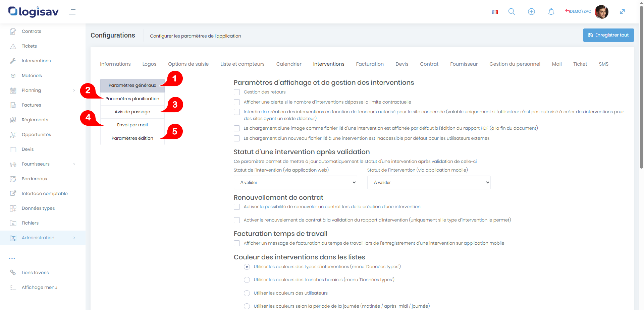Click the fullscreen expand arrows icon
Screen dimensions: 644x310
pyautogui.click(x=622, y=12)
